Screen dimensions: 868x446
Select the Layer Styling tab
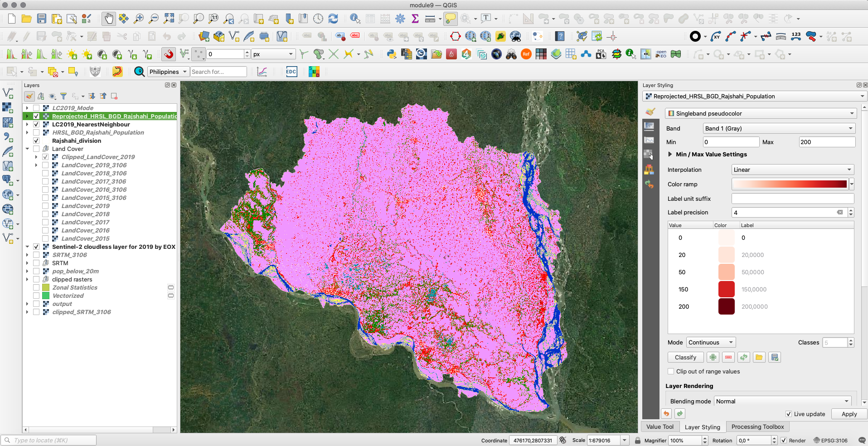pos(702,427)
